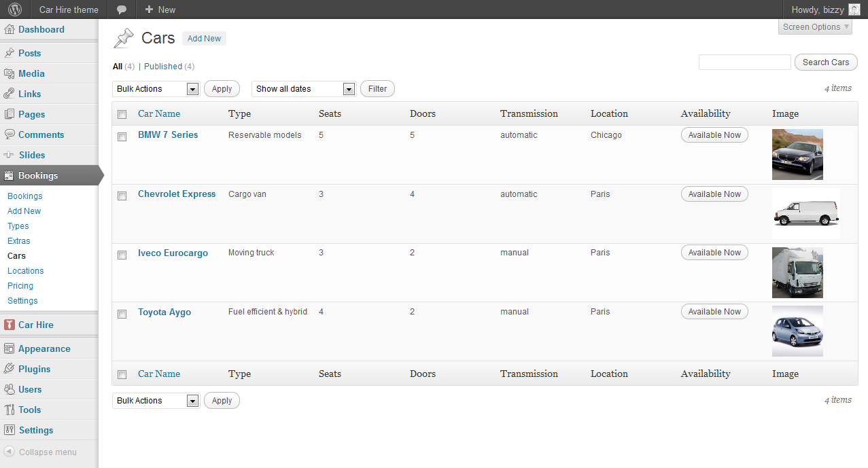Click the Toyota Aygo thumbnail image

pyautogui.click(x=797, y=331)
